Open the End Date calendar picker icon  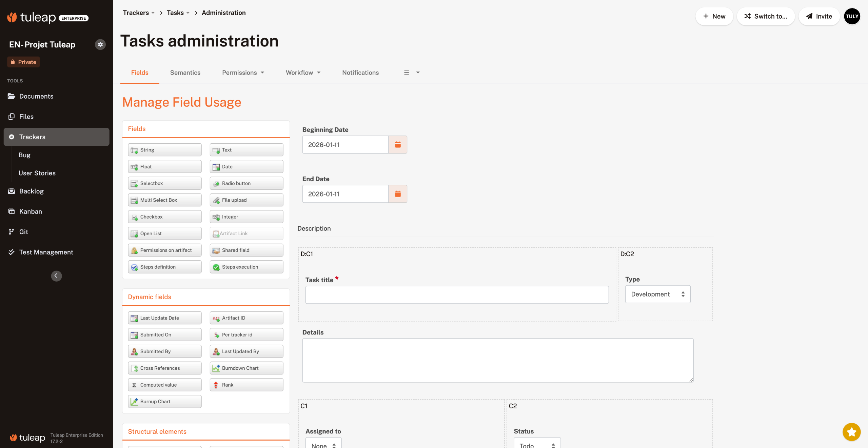coord(398,194)
